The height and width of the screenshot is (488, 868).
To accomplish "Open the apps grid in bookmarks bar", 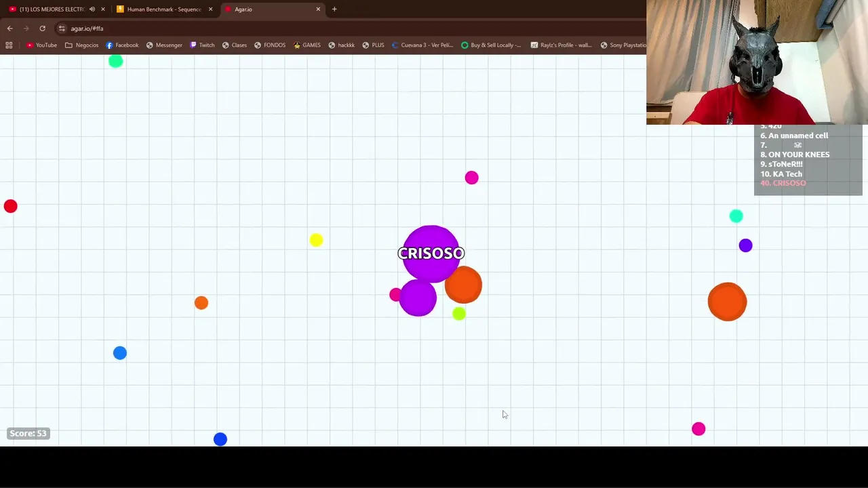I will pyautogui.click(x=9, y=45).
